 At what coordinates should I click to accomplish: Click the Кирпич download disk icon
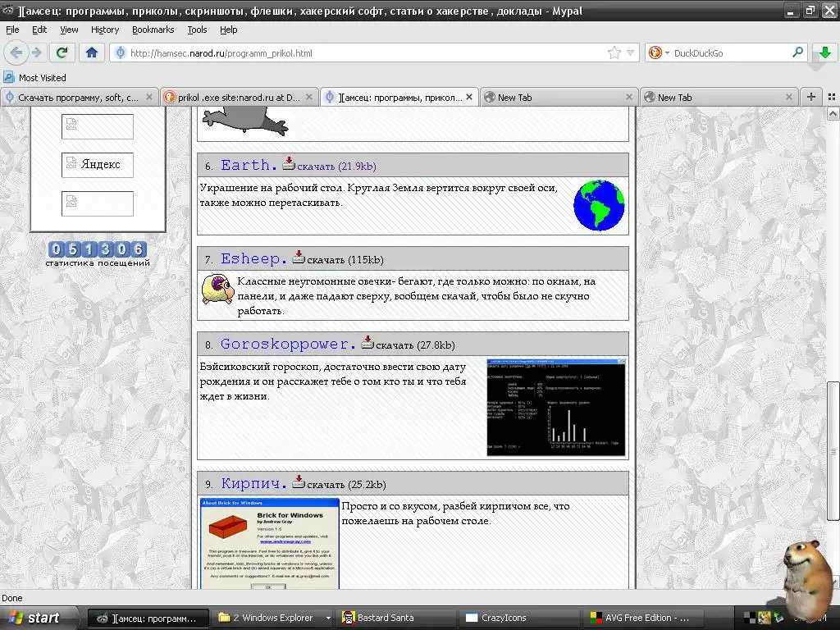299,482
